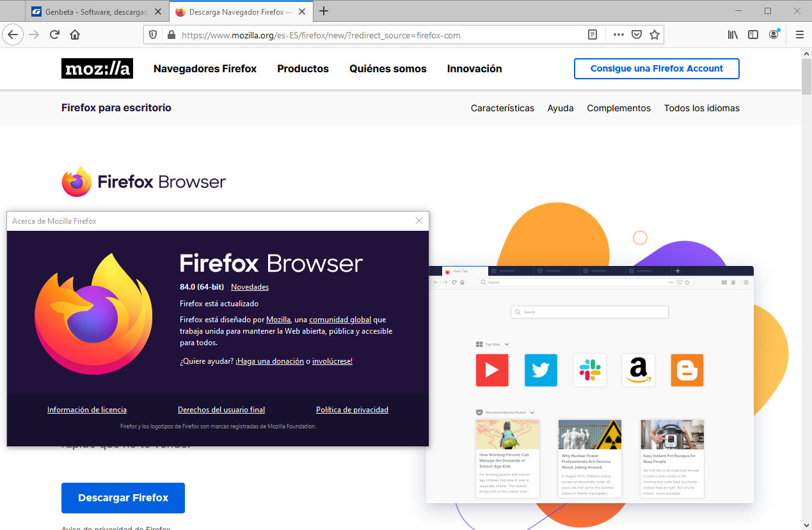Open the ¡Haga una donación! link
This screenshot has height=530, width=812.
pyautogui.click(x=269, y=361)
